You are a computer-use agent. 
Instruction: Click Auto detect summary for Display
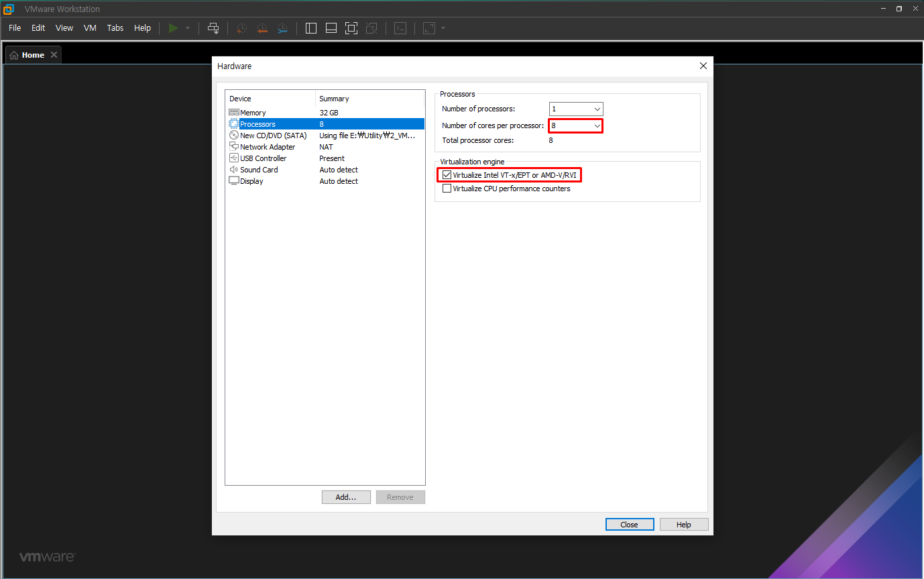click(339, 181)
